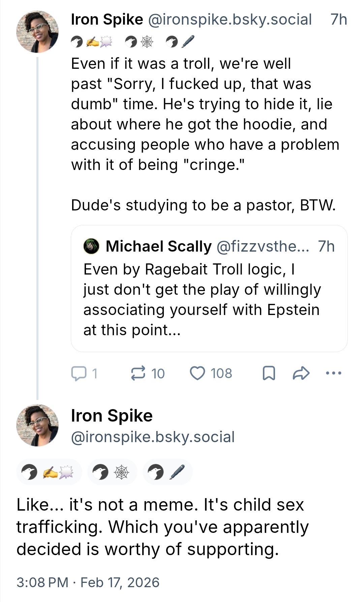
Task: Like the post with heart icon
Action: tap(198, 373)
